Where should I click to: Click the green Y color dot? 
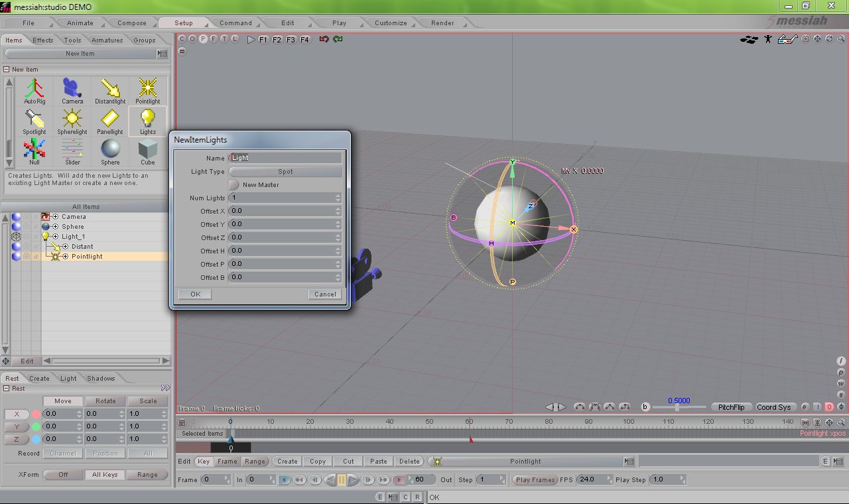36,426
